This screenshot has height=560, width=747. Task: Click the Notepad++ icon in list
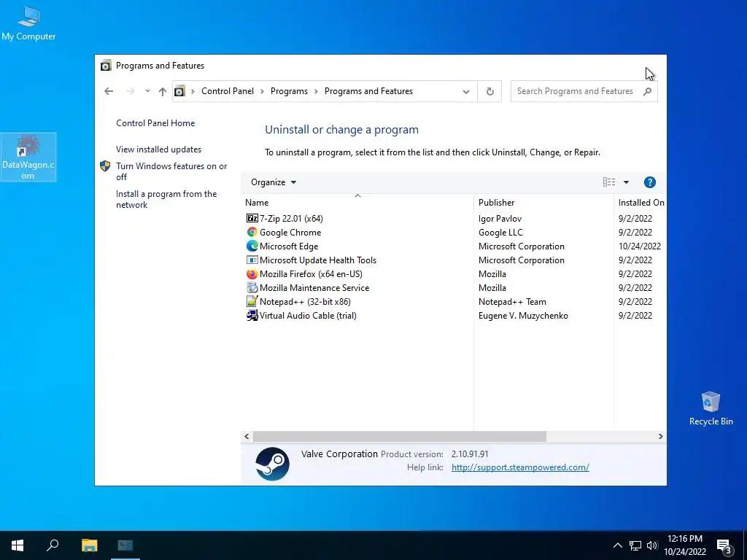pos(252,301)
